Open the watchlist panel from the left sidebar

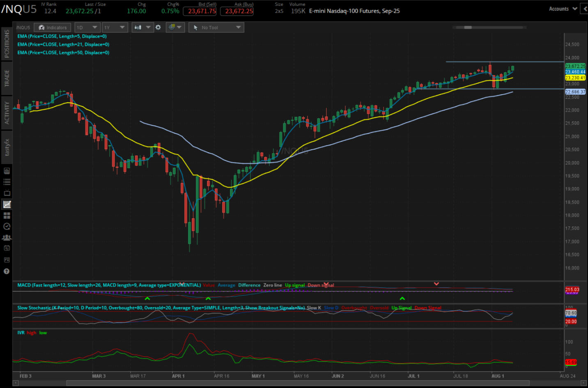click(x=7, y=181)
